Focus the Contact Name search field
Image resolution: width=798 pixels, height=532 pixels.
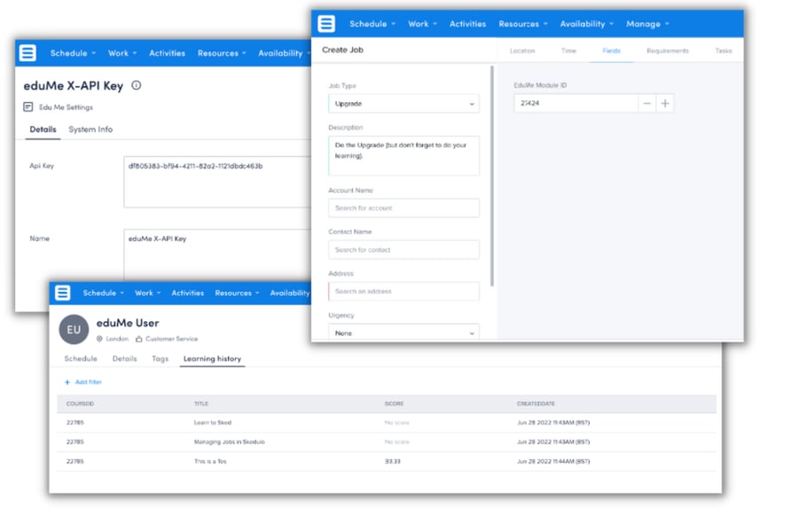tap(403, 249)
